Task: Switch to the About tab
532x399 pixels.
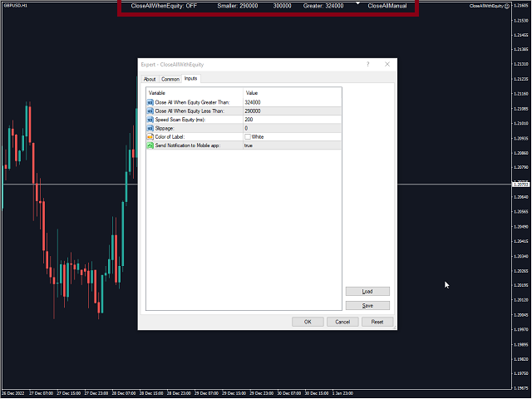Action: (x=150, y=79)
